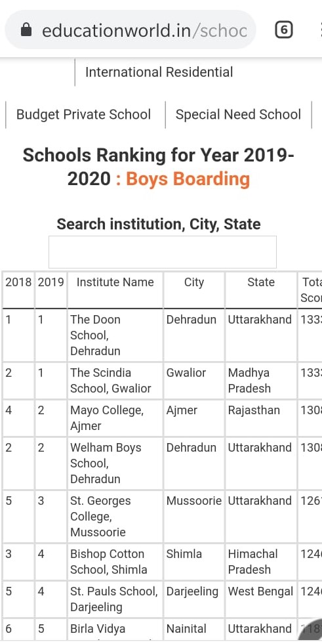Tap the lock icon in address bar
Viewport: 322px width, 644px height.
point(26,30)
